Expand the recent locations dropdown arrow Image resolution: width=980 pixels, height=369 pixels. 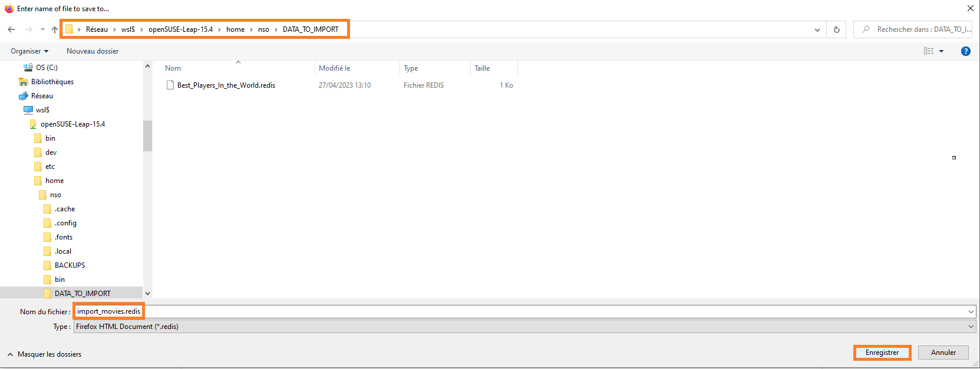[x=42, y=29]
